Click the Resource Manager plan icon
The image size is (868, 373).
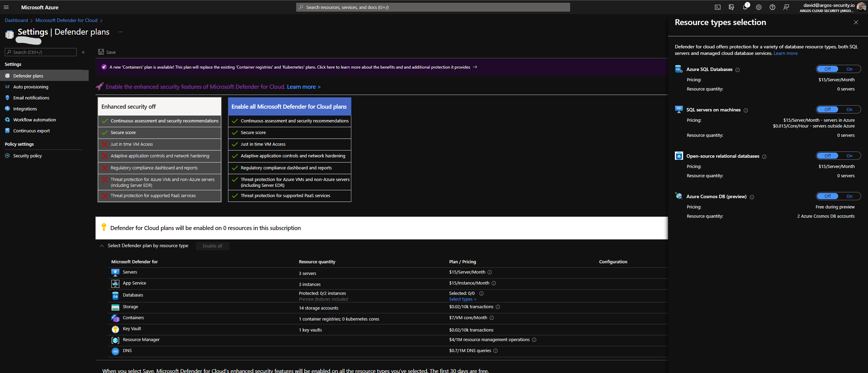pos(115,340)
